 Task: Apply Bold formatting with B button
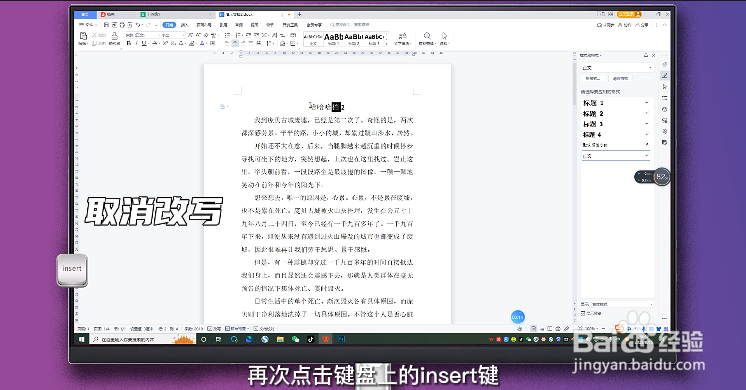coord(129,43)
